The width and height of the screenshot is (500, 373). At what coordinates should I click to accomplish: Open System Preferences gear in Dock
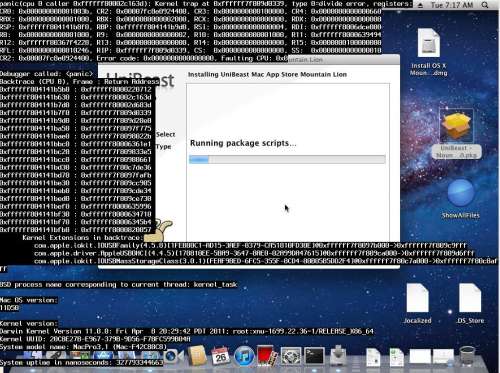click(x=291, y=356)
